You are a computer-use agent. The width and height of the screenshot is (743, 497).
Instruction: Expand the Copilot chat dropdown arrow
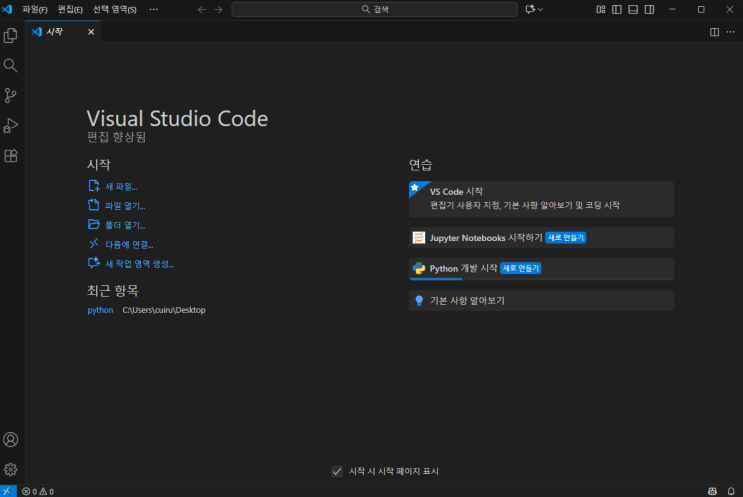tap(541, 9)
